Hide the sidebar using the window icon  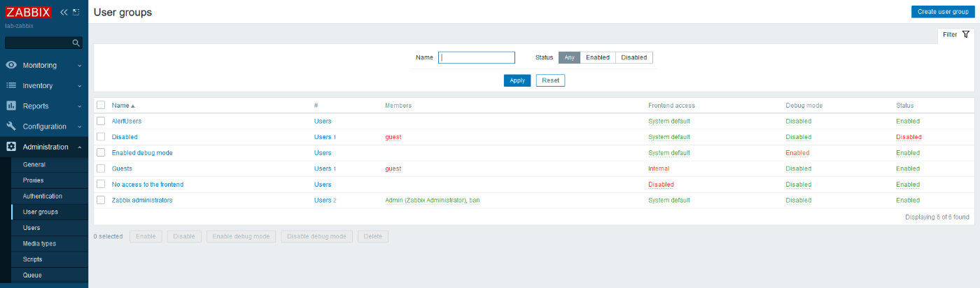coord(76,12)
